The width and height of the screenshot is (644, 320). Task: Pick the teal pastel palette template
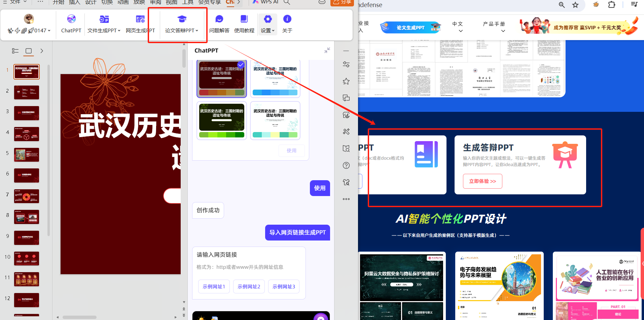275,121
